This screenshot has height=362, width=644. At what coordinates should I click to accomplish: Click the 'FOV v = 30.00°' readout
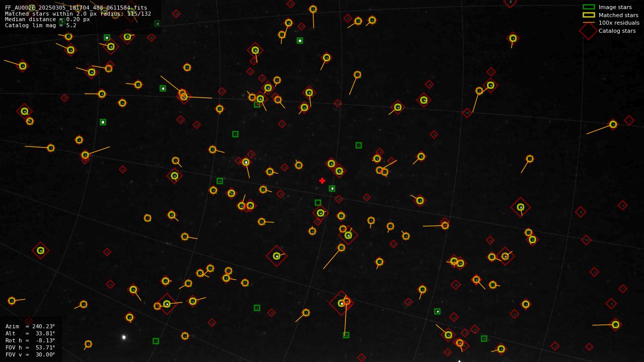click(30, 354)
